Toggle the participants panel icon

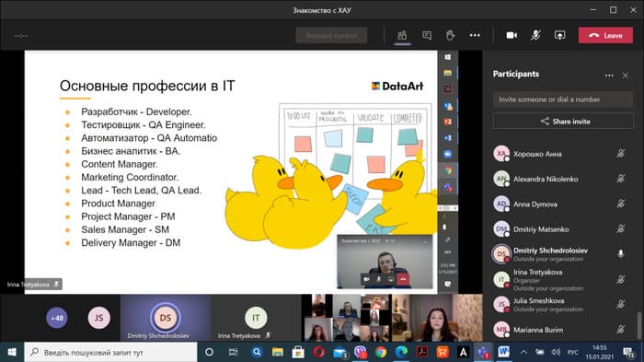pos(402,35)
